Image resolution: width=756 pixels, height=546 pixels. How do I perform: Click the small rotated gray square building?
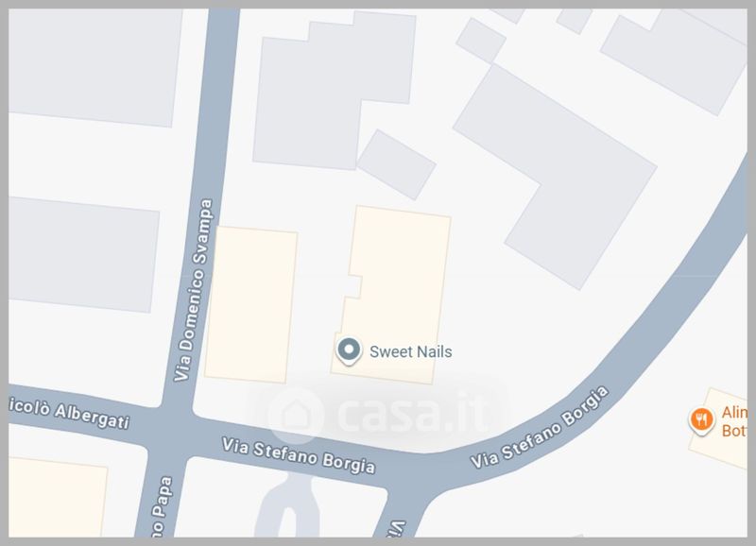(396, 164)
